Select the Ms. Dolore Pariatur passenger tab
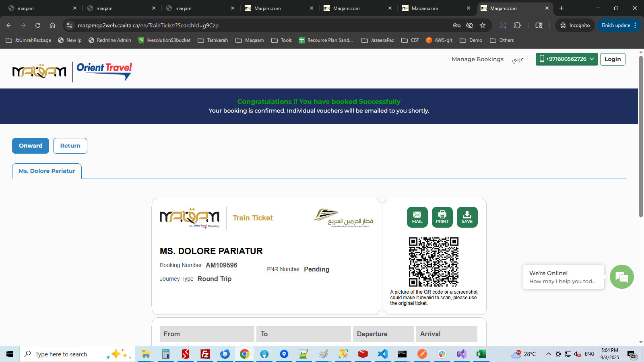This screenshot has width=644, height=362. tap(47, 171)
